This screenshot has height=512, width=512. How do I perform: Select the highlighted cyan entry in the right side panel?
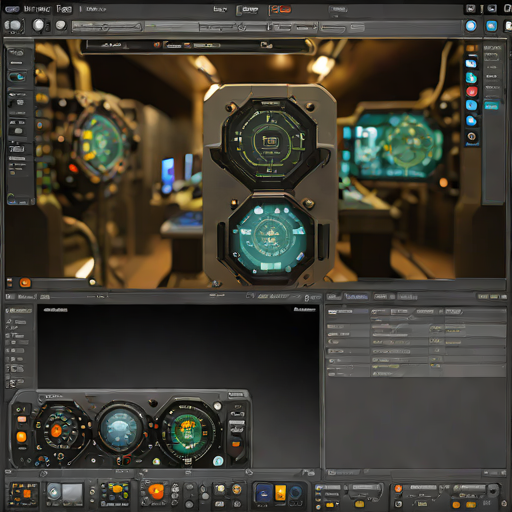491,106
